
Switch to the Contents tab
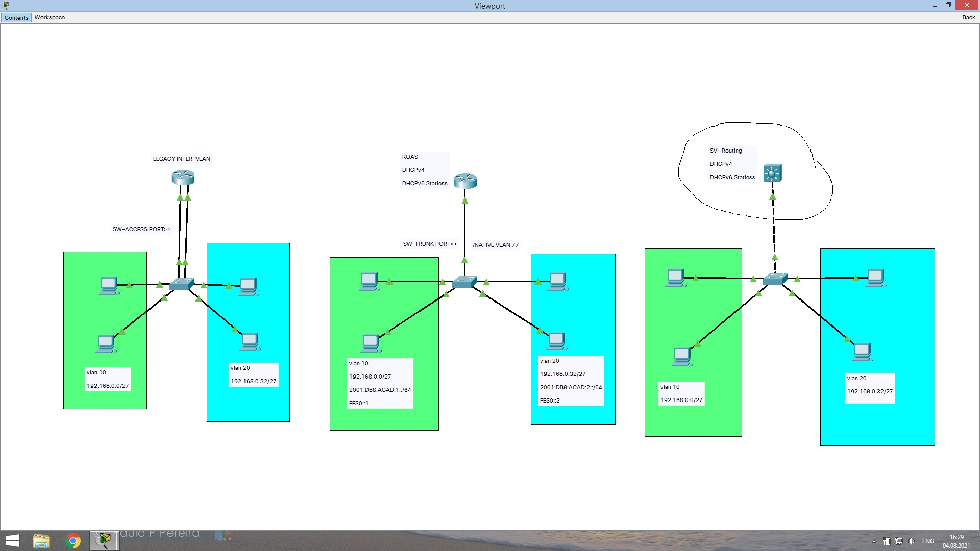(16, 18)
